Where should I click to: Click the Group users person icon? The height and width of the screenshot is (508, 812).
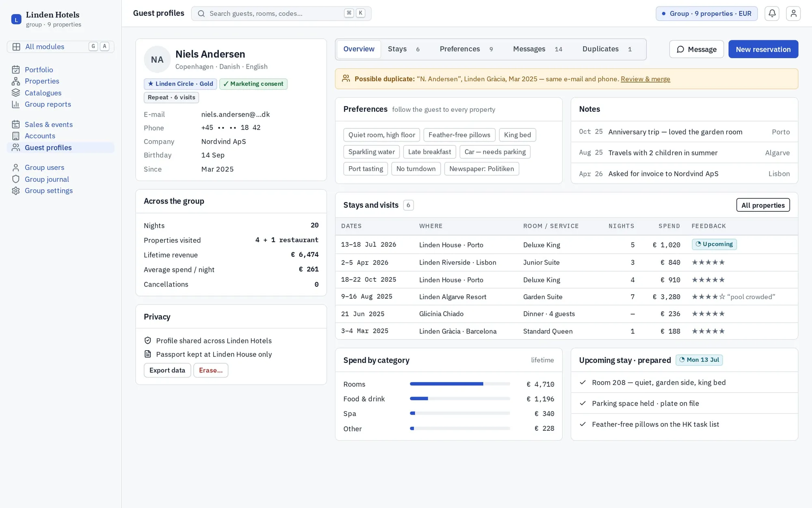click(x=16, y=167)
